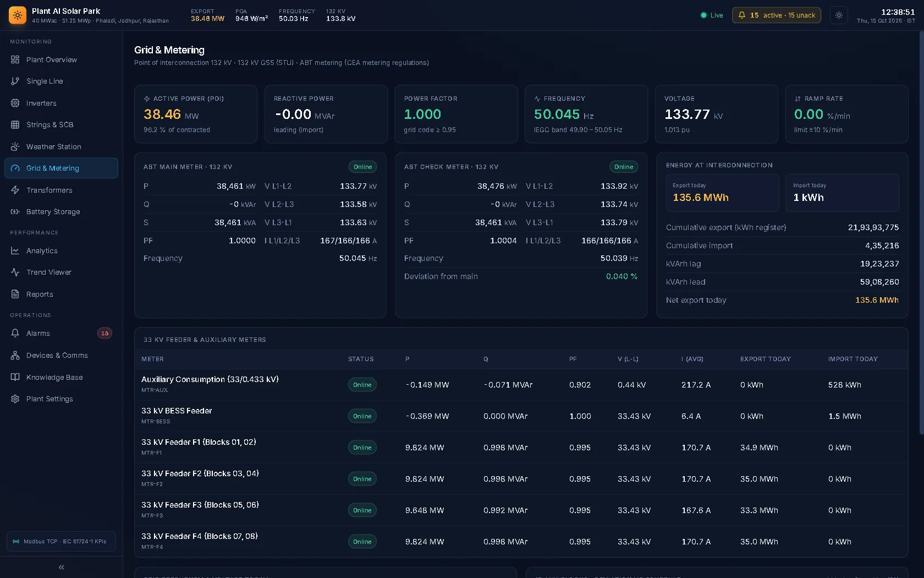This screenshot has height=578, width=924.
Task: Open the Analytics chart icon
Action: [15, 250]
